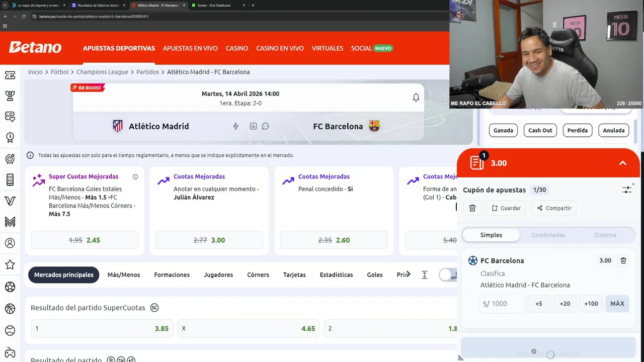Switch to the Estadísticas tab

pos(336,275)
